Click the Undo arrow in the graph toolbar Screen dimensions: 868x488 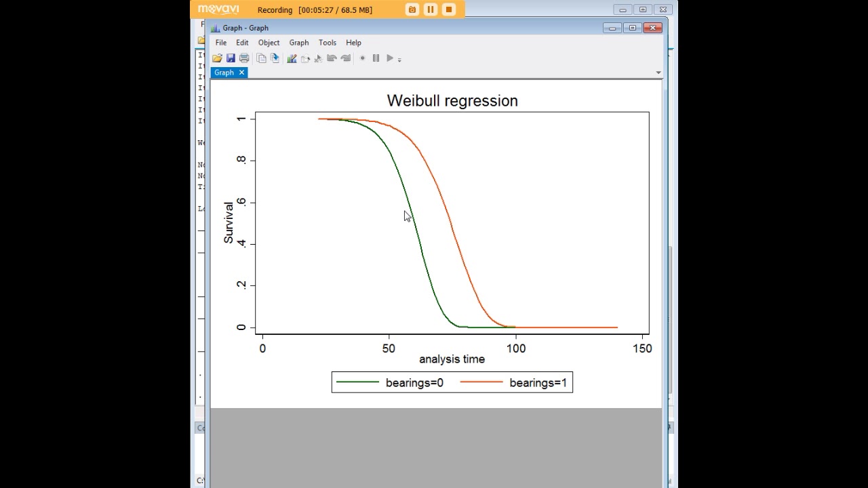[x=332, y=58]
